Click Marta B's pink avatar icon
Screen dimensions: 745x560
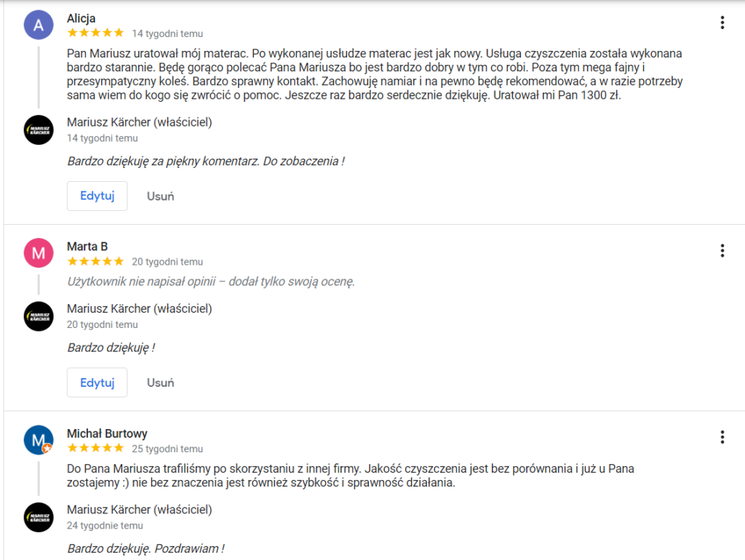click(39, 253)
